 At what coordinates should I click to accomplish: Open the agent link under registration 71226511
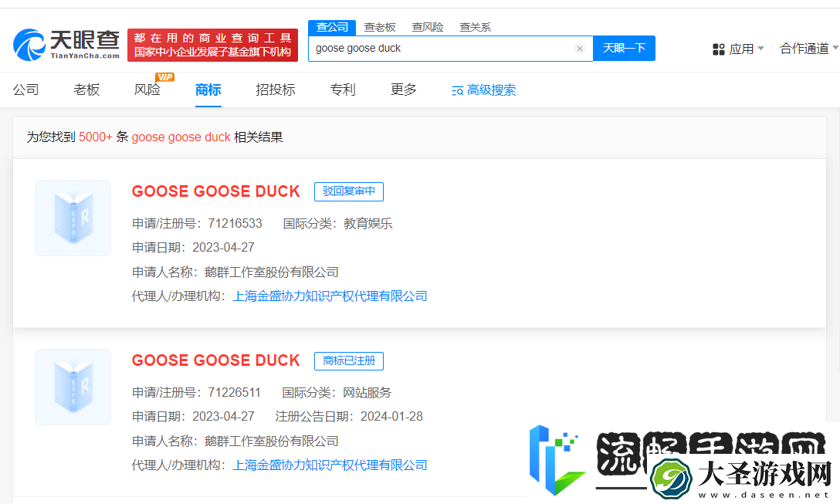[x=330, y=465]
